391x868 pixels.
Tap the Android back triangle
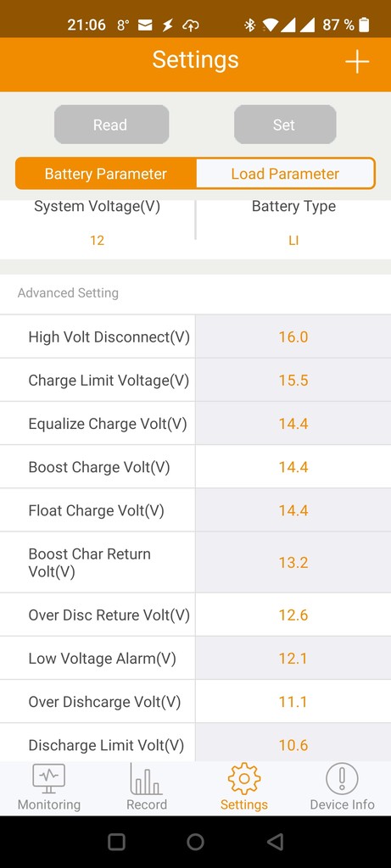275,842
